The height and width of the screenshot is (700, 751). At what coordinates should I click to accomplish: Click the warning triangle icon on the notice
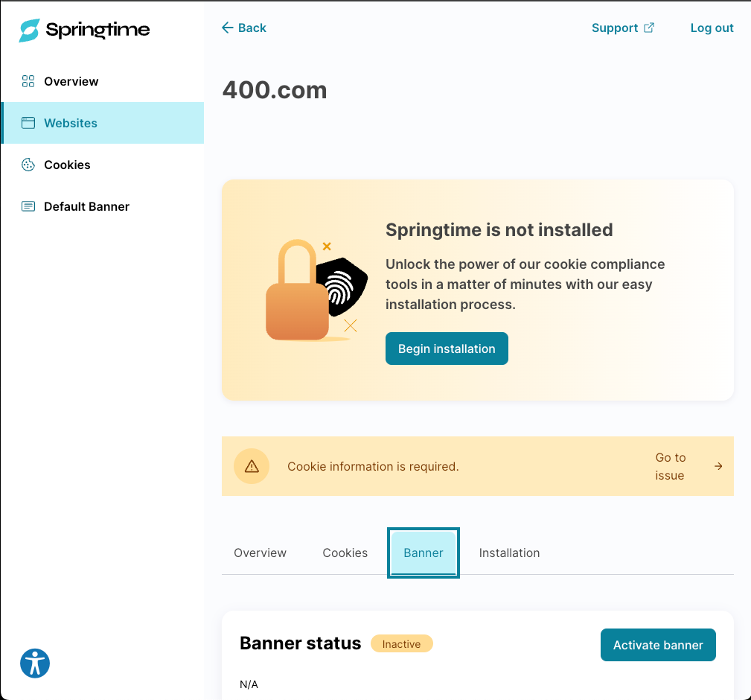coord(252,466)
